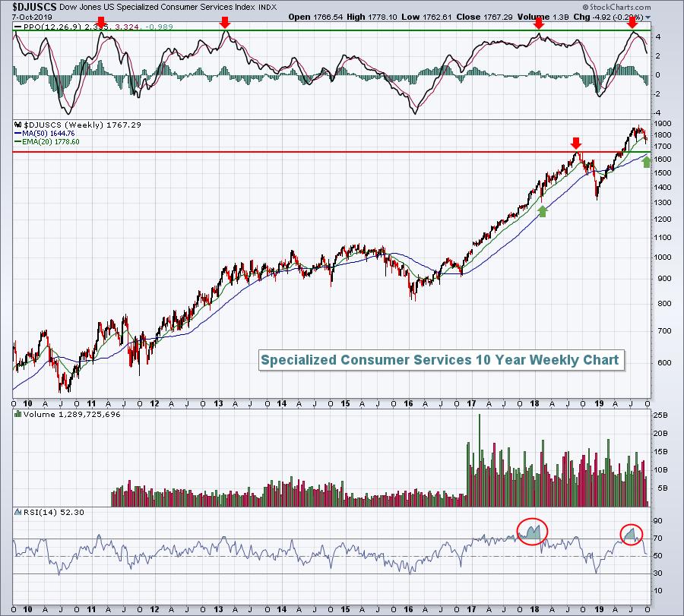Click the 'EMA(20) 1778.60' legend entry
The image size is (684, 616).
point(51,142)
